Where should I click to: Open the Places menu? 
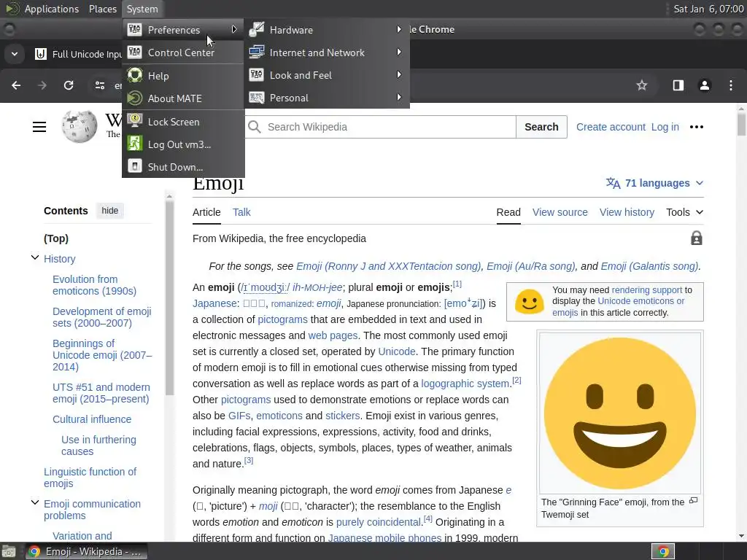(102, 9)
